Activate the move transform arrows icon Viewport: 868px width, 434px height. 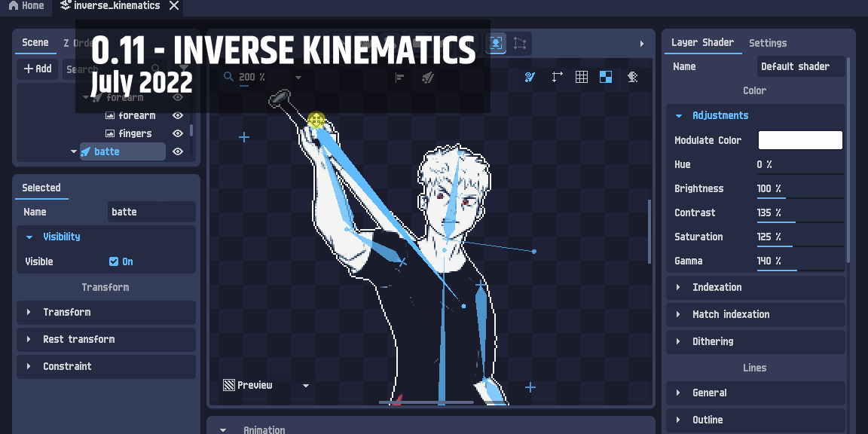(x=557, y=76)
